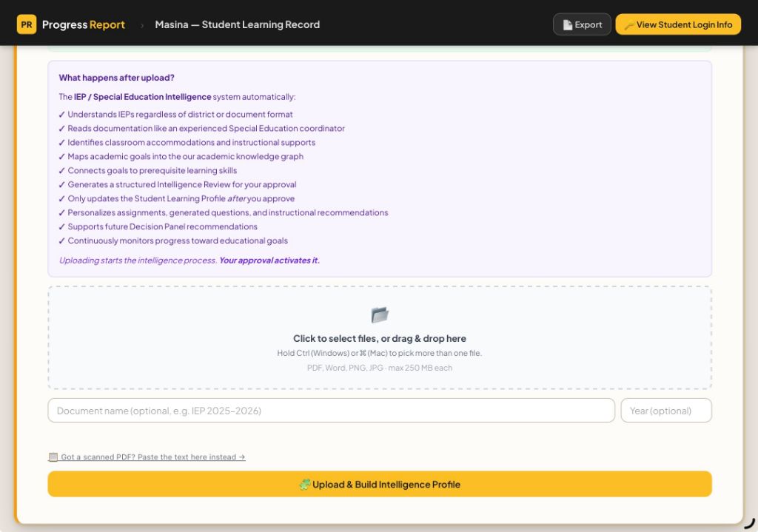Click the Understands IEPs regardless of district line
Image resolution: width=758 pixels, height=532 pixels.
tap(176, 115)
